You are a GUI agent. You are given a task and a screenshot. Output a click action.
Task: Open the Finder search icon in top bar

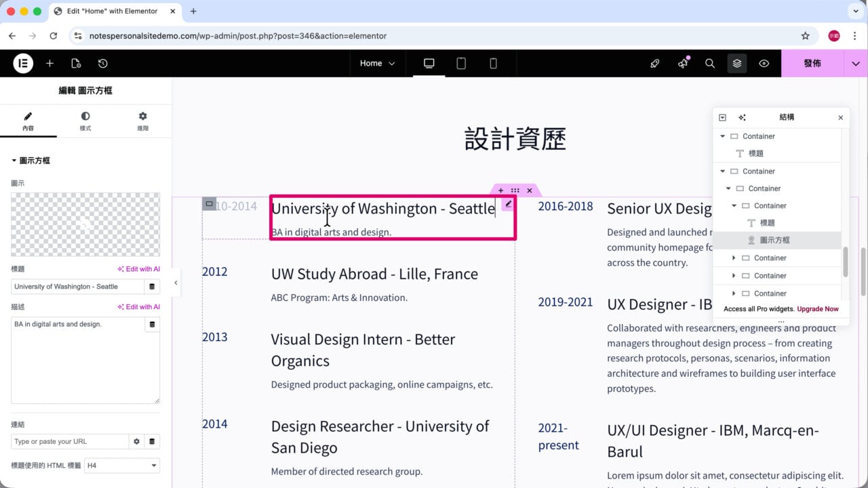tap(710, 63)
